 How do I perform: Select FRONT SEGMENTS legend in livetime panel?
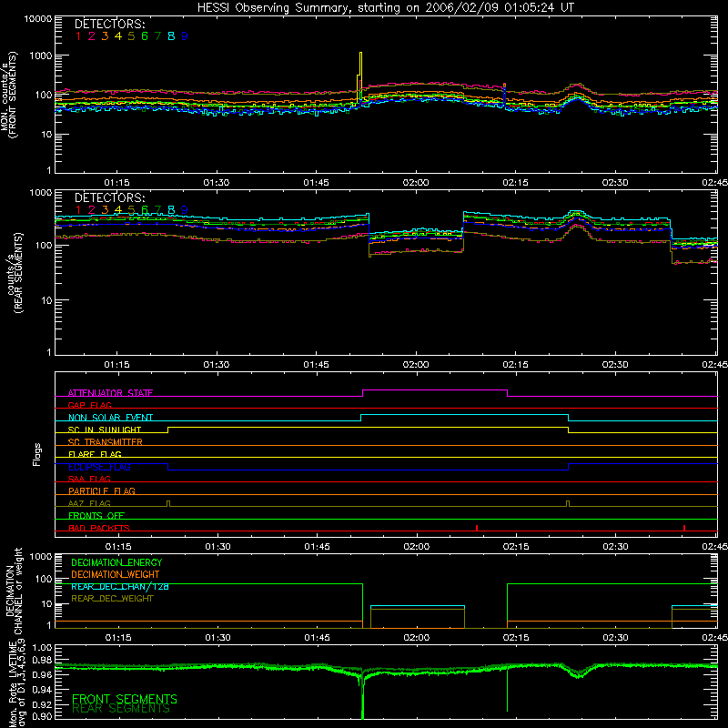125,699
